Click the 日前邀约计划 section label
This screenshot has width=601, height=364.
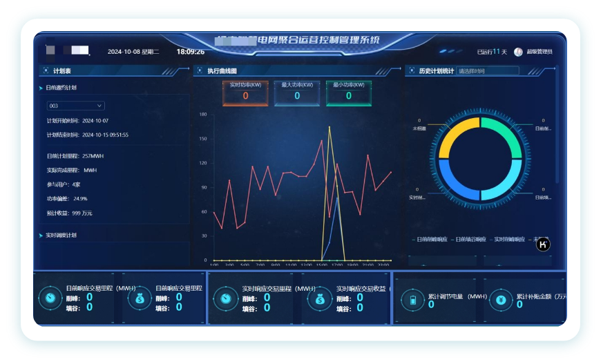click(x=61, y=88)
